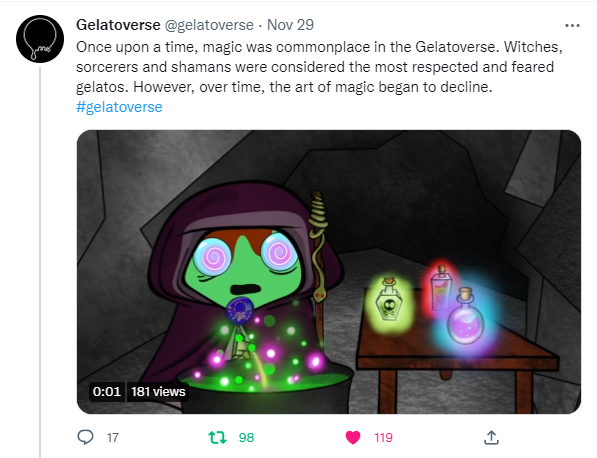
Task: Play the witch cauldron video
Action: [329, 272]
